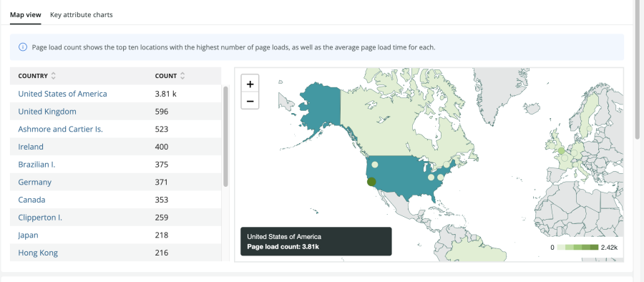Click the 523 count cell

coord(162,129)
